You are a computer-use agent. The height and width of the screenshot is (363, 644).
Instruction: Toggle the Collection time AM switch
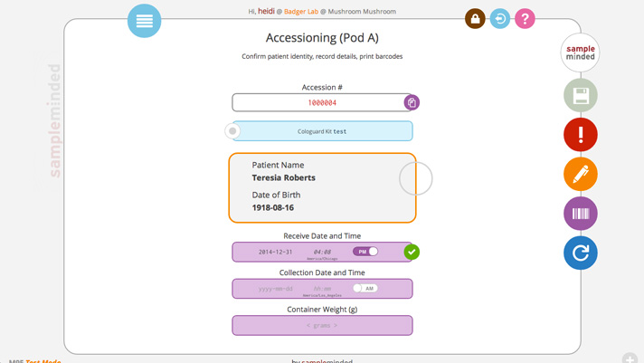click(x=365, y=289)
